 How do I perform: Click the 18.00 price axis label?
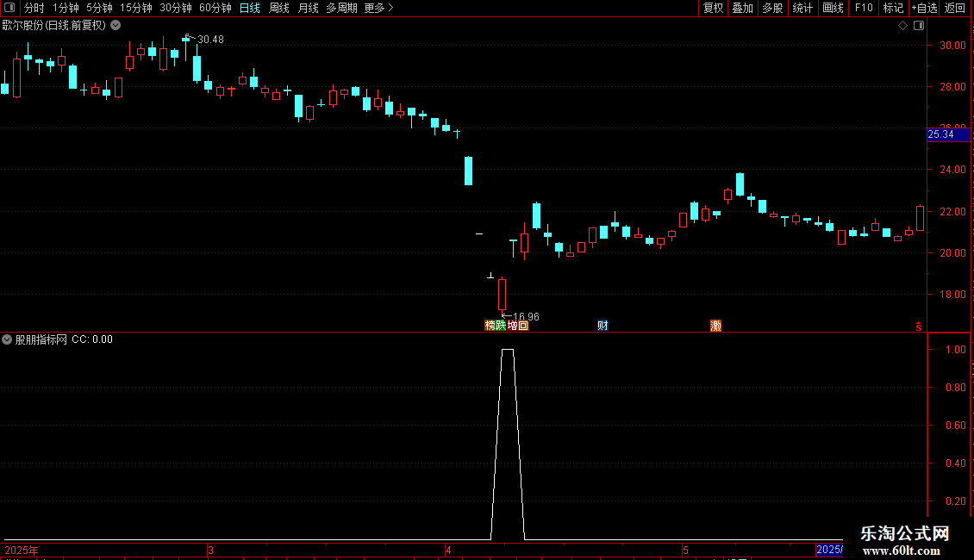click(x=952, y=295)
